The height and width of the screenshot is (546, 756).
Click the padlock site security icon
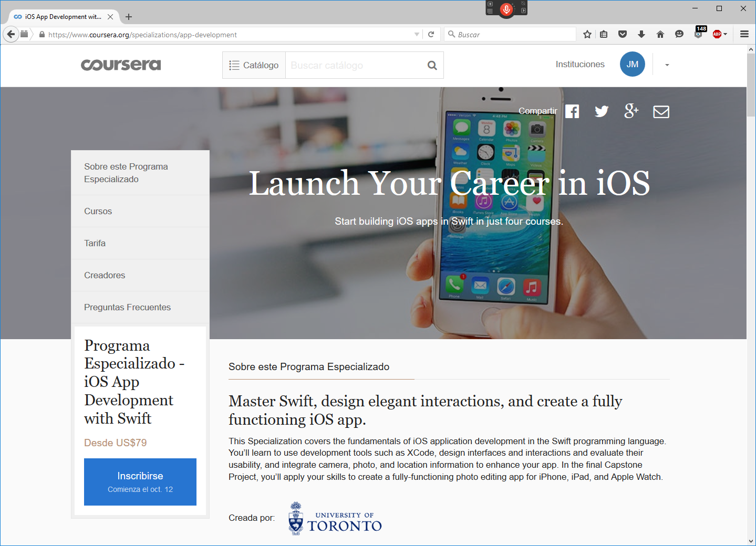42,34
